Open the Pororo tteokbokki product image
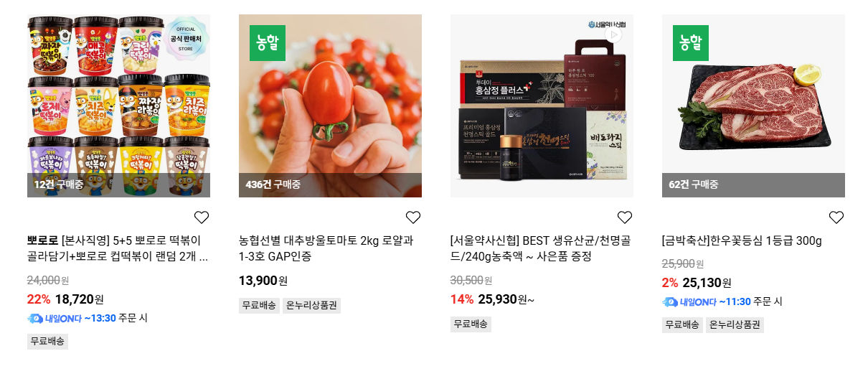 pyautogui.click(x=118, y=106)
